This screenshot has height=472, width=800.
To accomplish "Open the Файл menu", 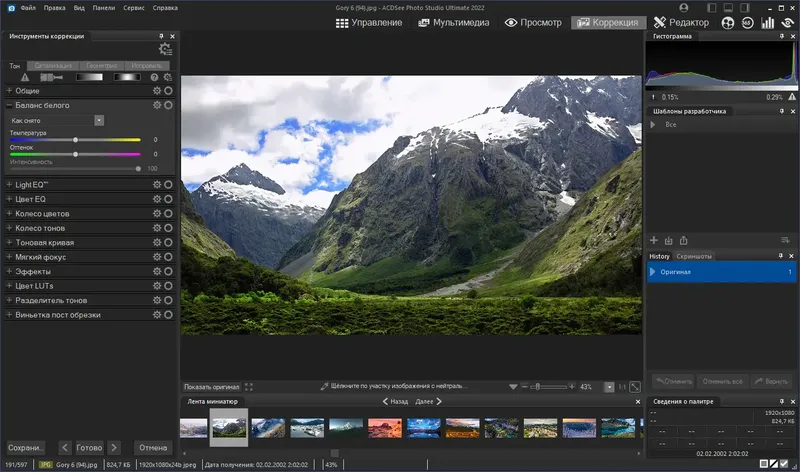I will [x=28, y=8].
